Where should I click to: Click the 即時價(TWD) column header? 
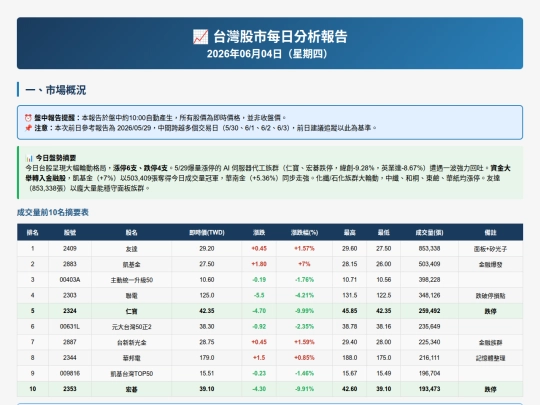pos(207,232)
